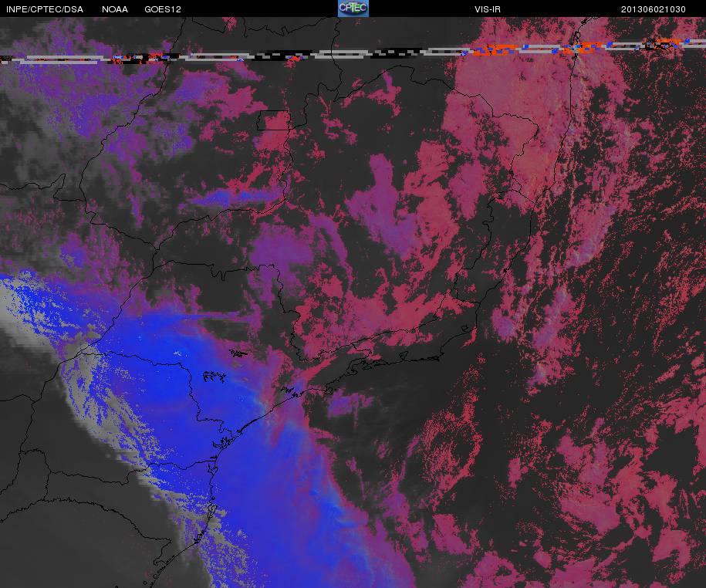Click the GOES12 satellite label
706x588 pixels.
(x=163, y=9)
